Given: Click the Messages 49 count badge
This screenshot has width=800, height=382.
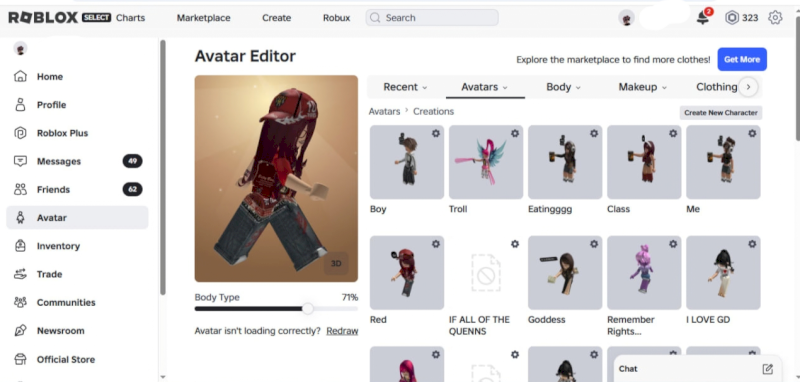Looking at the screenshot, I should (132, 161).
